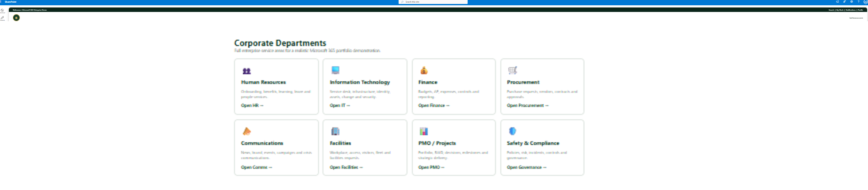The image size is (868, 190).
Task: Click the Facilities card title
Action: tap(341, 143)
